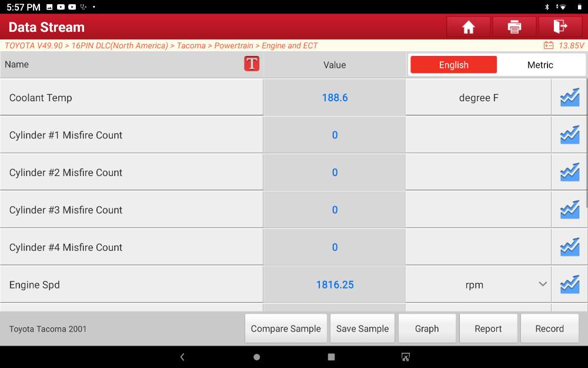
Task: Exit the data stream with exit icon
Action: (560, 27)
